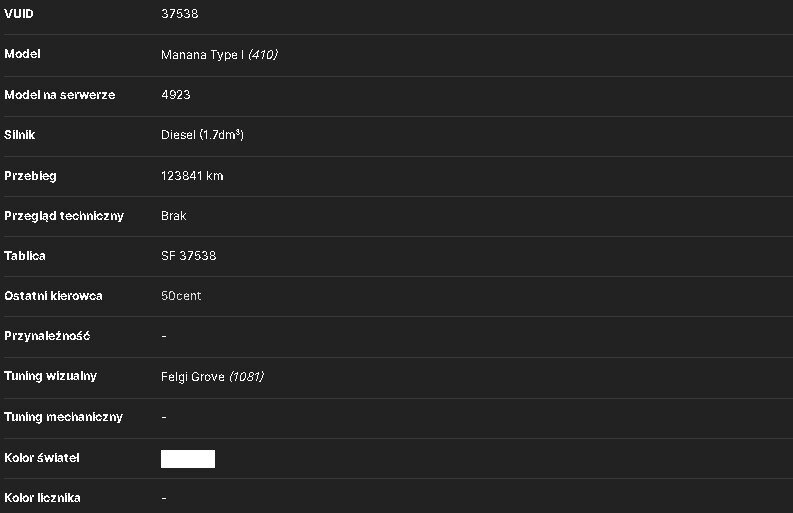Select the Diesel (1.7dm³) engine text
Viewport: 793px width, 513px height.
[x=202, y=135]
